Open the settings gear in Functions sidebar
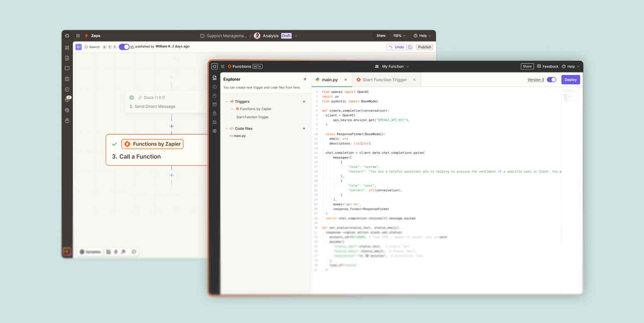 point(215,131)
